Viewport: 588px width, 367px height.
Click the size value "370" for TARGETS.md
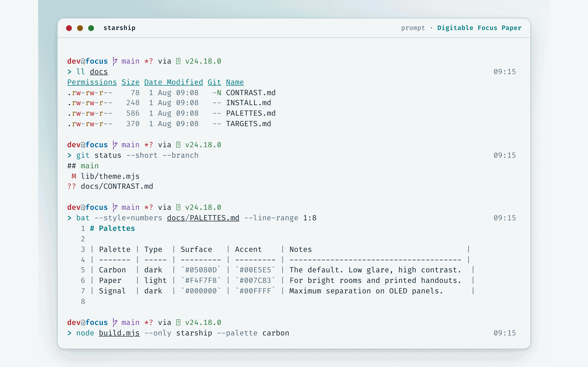click(x=133, y=124)
